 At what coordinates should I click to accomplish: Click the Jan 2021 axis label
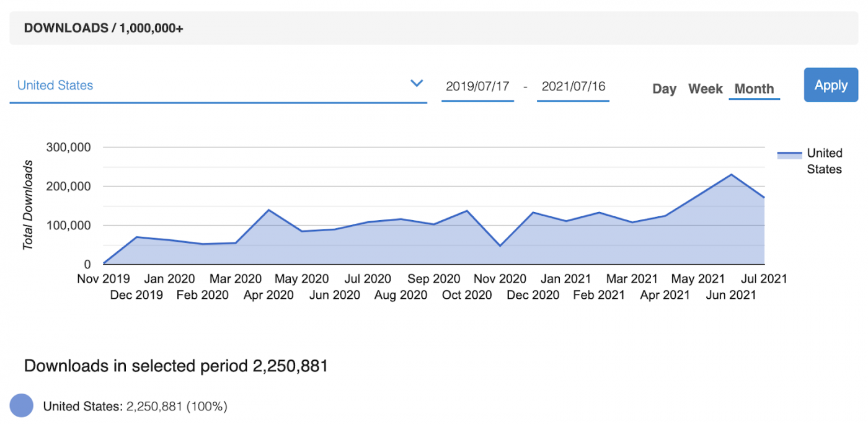[x=566, y=279]
